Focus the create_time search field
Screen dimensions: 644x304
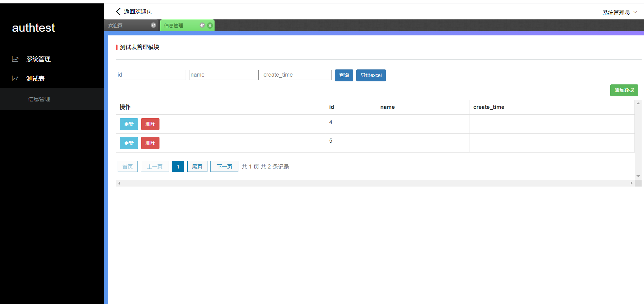[x=297, y=75]
